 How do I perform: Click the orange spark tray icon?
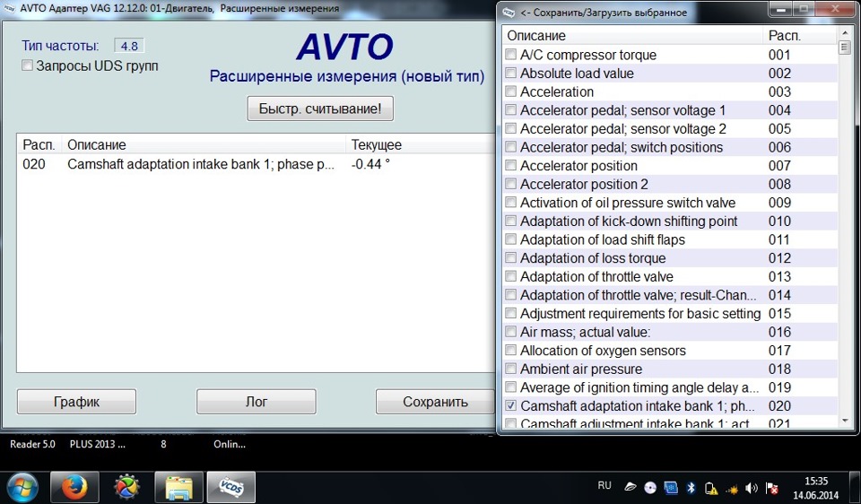[x=732, y=489]
